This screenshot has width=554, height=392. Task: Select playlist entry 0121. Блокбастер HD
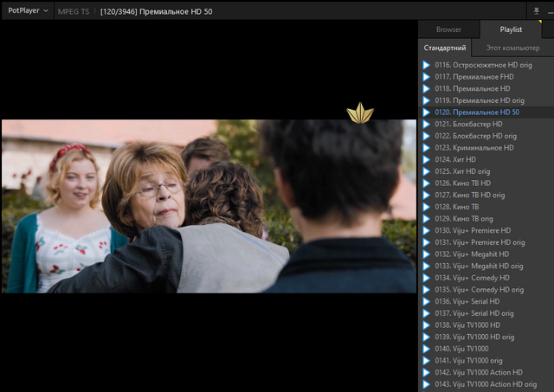tap(486, 125)
